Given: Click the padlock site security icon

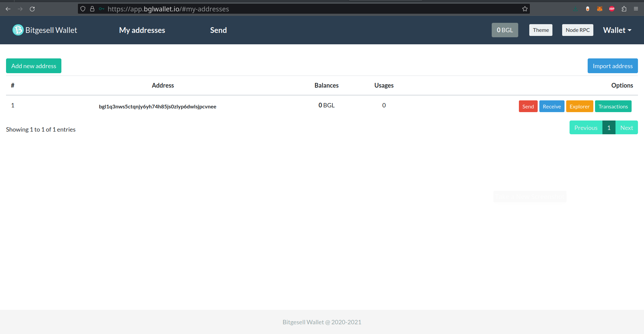Looking at the screenshot, I should pyautogui.click(x=92, y=9).
